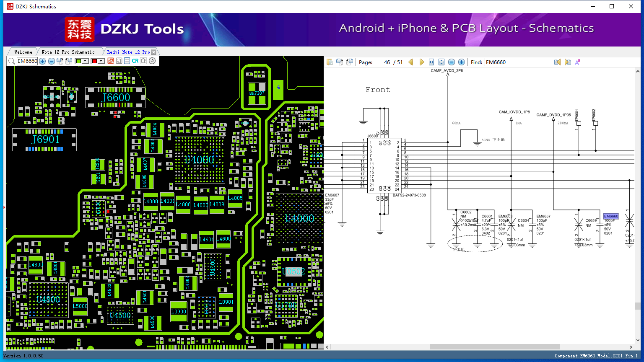Click the right arrow of horizontal scrollbar
The image size is (644, 362).
click(x=631, y=347)
